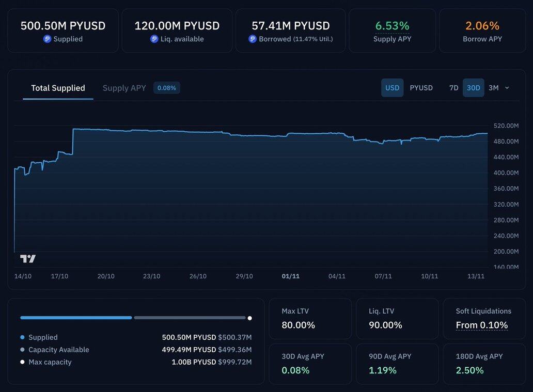This screenshot has height=392, width=533.
Task: Click the blue Supplied legend dot
Action: coord(22,337)
